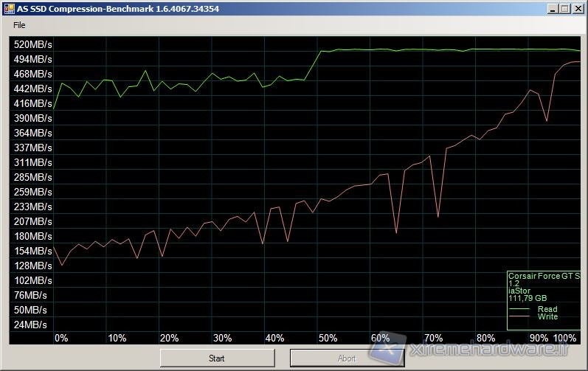The image size is (588, 371).
Task: Click the 259MB/s label on the vertical axis
Action: [32, 192]
